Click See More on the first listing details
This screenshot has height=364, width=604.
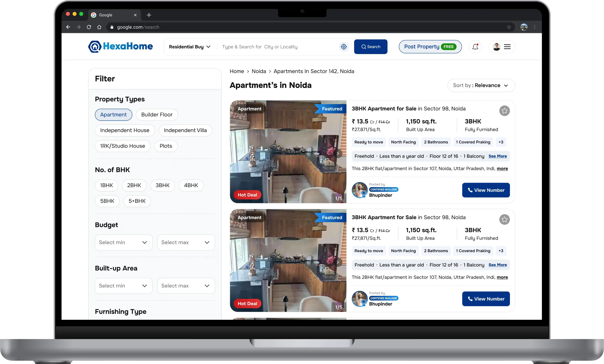(x=498, y=156)
